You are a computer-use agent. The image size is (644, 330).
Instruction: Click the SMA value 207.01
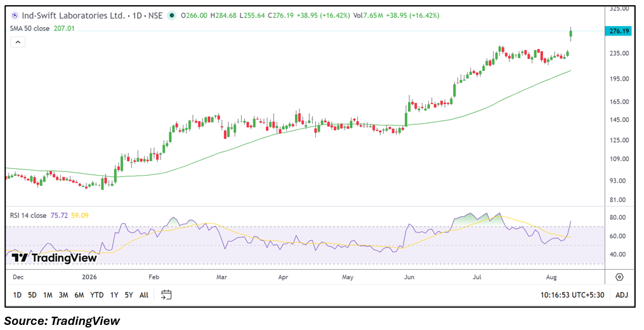(x=64, y=29)
